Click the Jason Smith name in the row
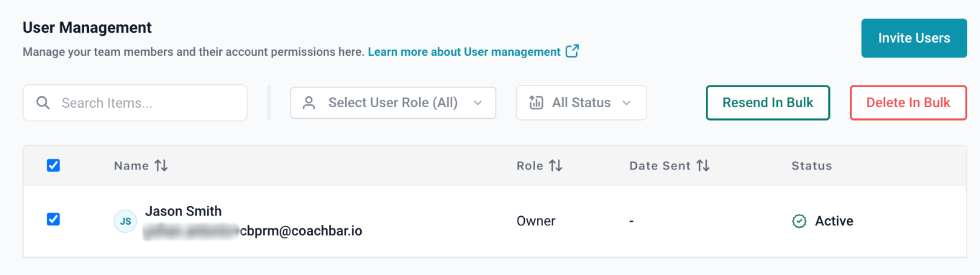The height and width of the screenshot is (275, 980). click(183, 211)
